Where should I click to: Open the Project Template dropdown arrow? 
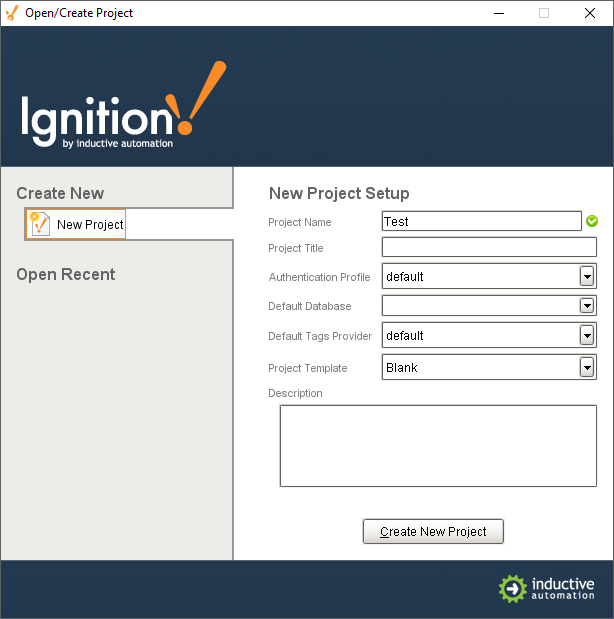point(587,368)
